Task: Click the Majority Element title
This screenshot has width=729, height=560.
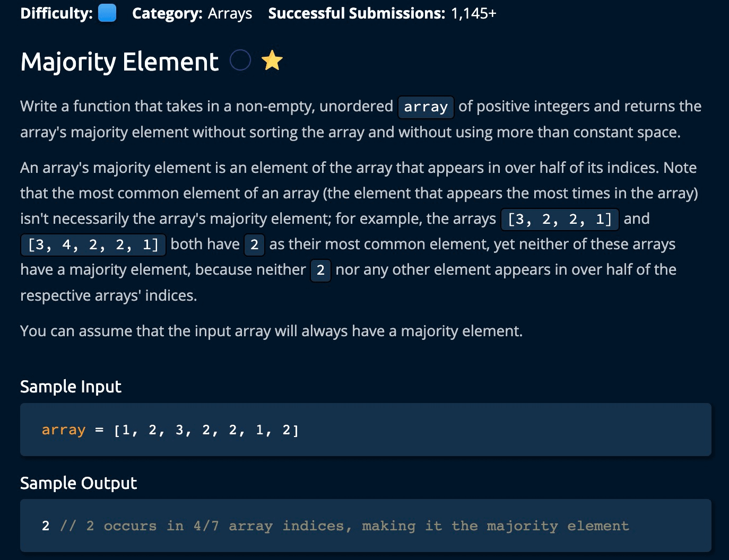Action: (119, 62)
